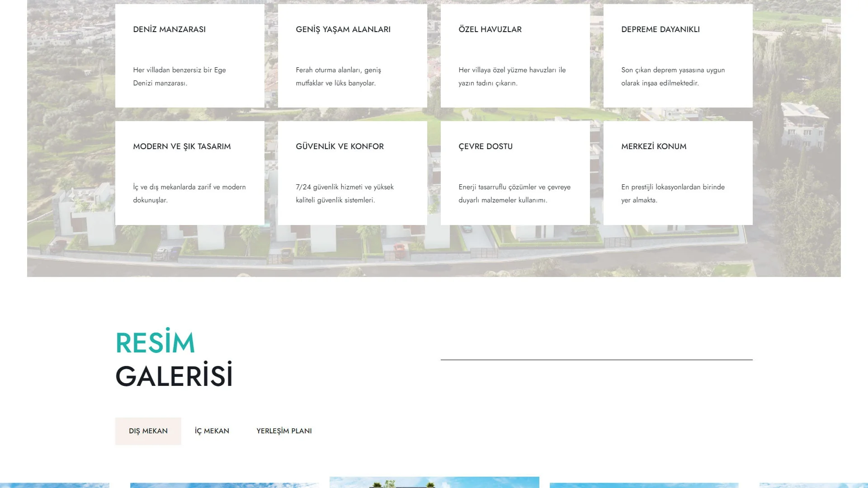Click the Ege Denizi manzarası description text
The width and height of the screenshot is (868, 488).
pos(179,76)
